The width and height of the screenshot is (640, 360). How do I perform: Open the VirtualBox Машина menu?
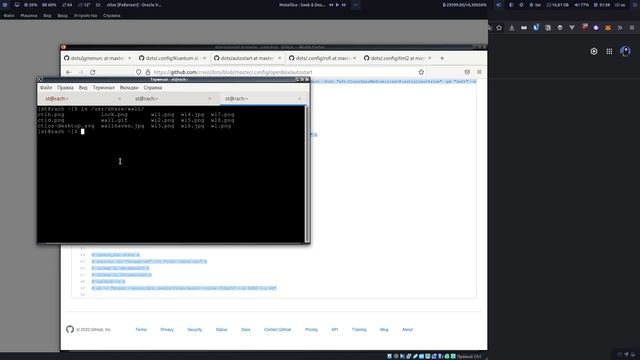[x=29, y=16]
